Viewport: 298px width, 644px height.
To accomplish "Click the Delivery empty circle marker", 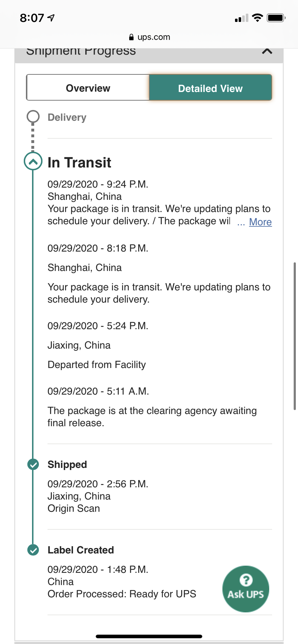I will click(33, 116).
